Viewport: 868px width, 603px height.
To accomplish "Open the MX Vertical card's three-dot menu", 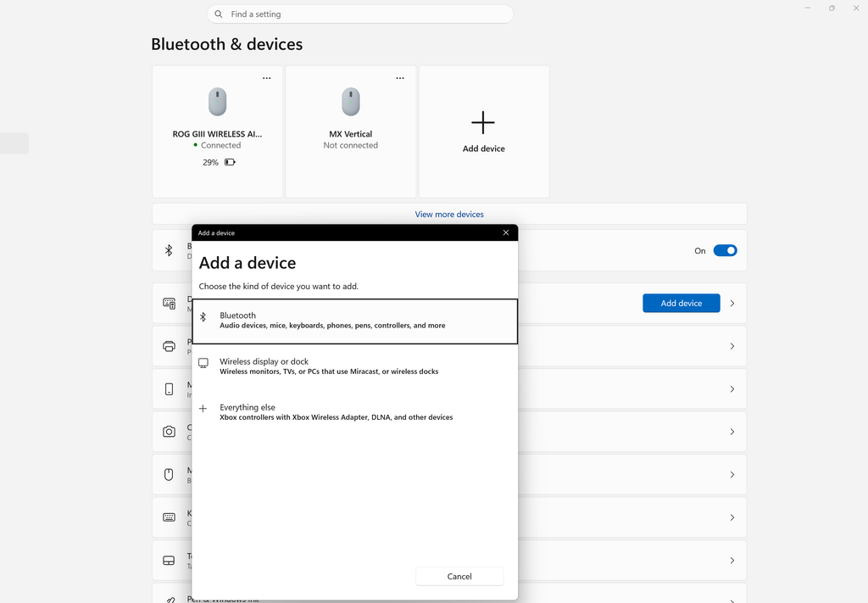I will coord(400,78).
